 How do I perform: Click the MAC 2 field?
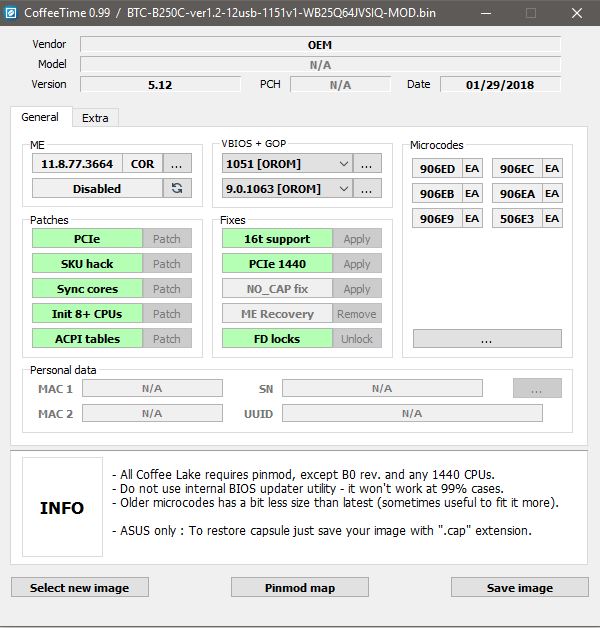click(x=152, y=413)
